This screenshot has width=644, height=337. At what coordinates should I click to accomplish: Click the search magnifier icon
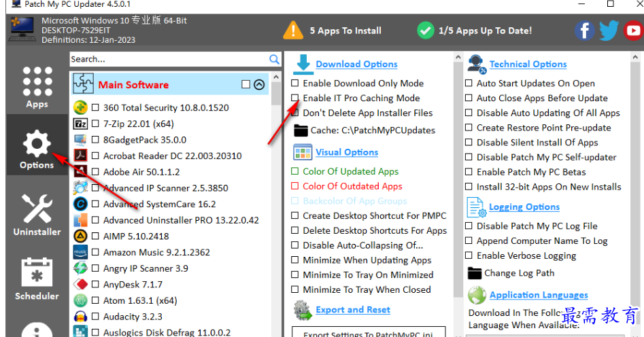click(x=274, y=59)
